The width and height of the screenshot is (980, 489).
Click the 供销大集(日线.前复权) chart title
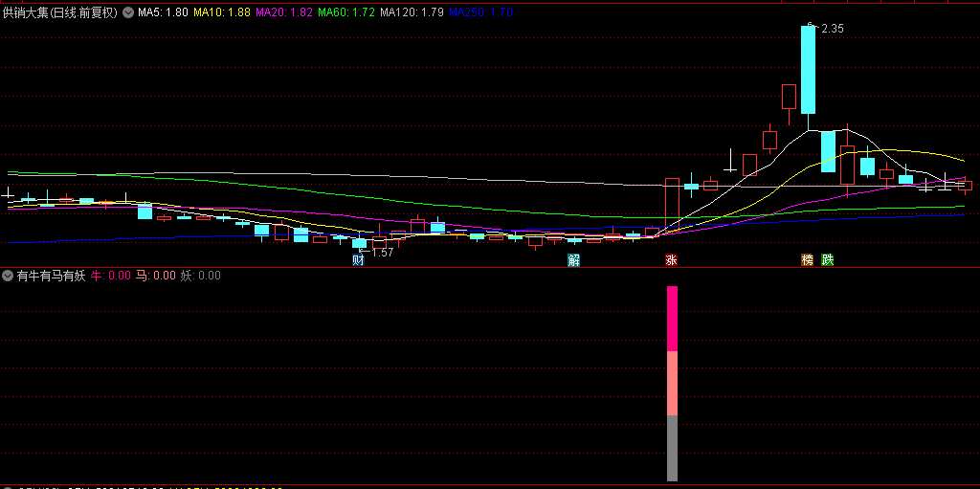coord(60,12)
